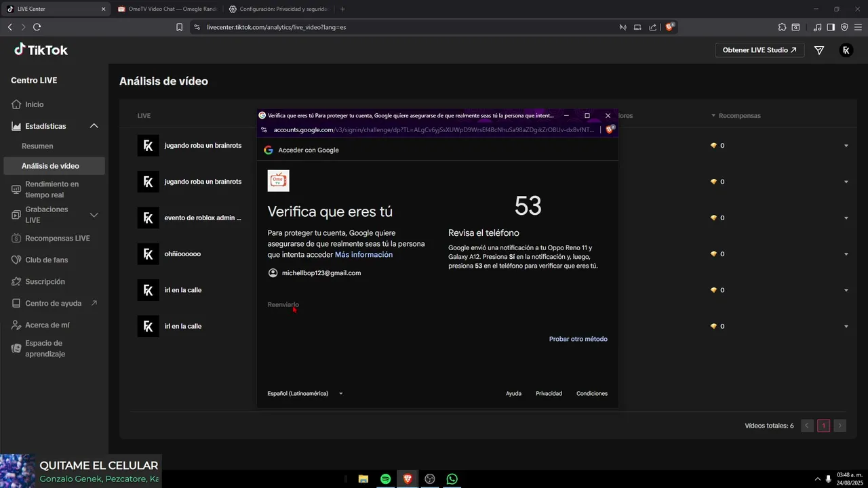Open the browser hamburger menu
This screenshot has width=868, height=488.
point(859,27)
